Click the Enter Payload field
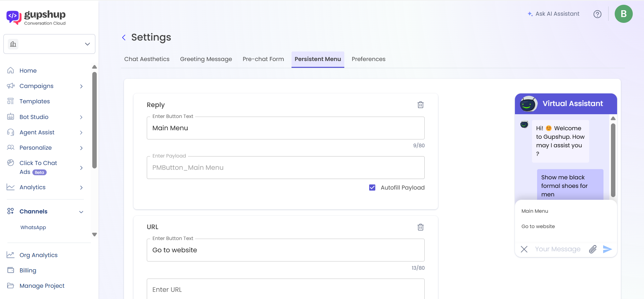Screen dimensions: 644x299 (285, 168)
